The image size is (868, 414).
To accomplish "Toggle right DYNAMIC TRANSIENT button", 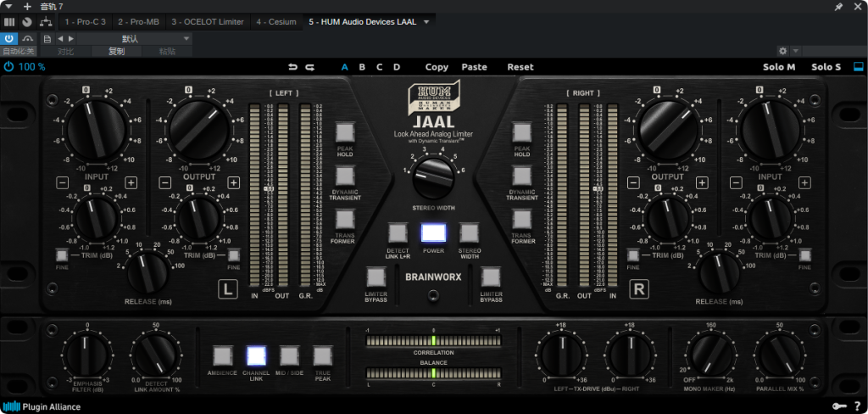I will [x=522, y=176].
